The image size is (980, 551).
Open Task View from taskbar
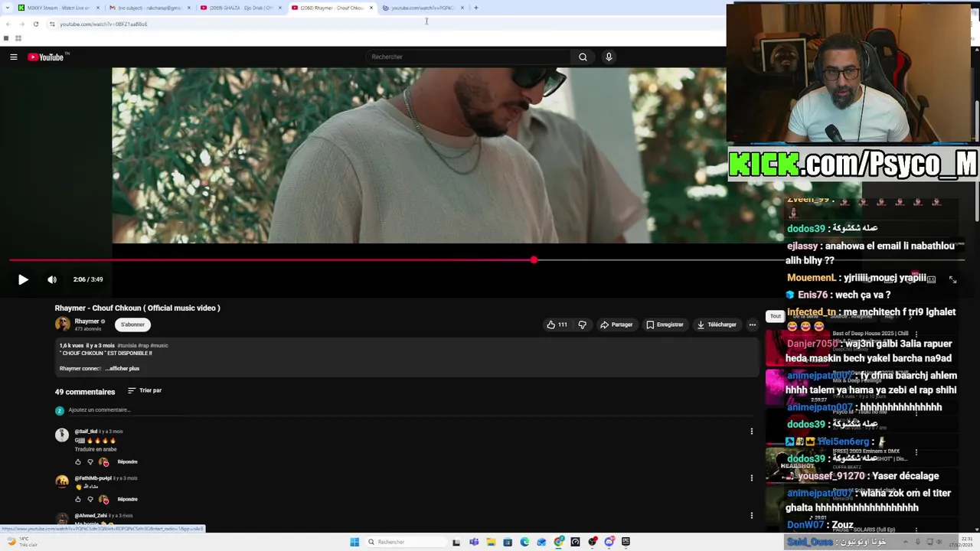[456, 542]
